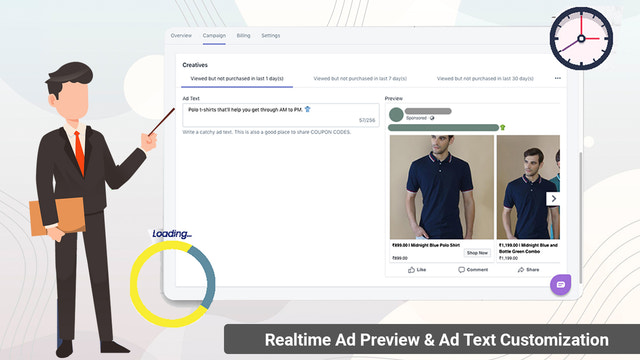The image size is (640, 360).
Task: Open the purple chat widget
Action: tap(560, 284)
